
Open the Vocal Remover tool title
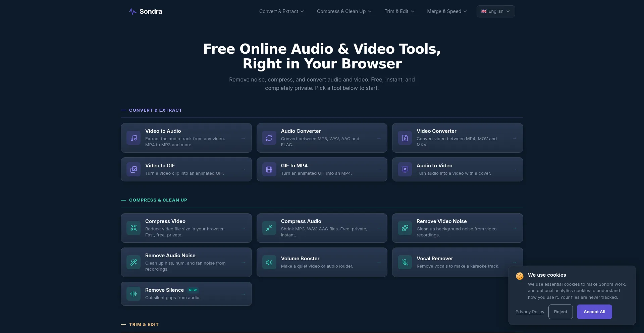point(435,259)
